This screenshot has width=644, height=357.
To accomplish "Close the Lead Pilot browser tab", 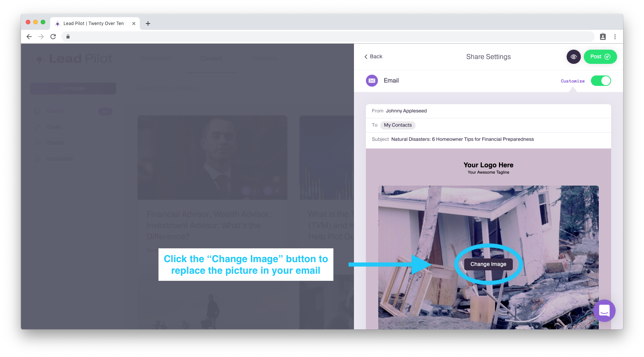I will click(134, 24).
